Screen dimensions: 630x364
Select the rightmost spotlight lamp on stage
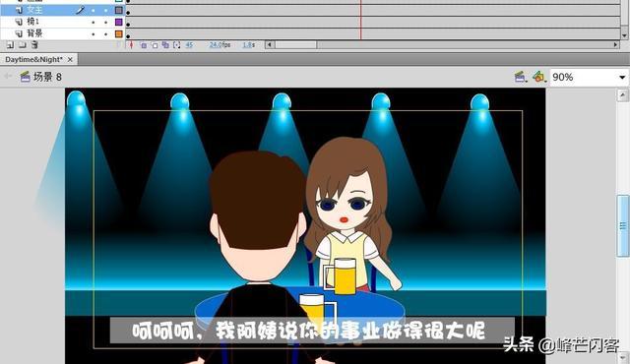point(479,102)
